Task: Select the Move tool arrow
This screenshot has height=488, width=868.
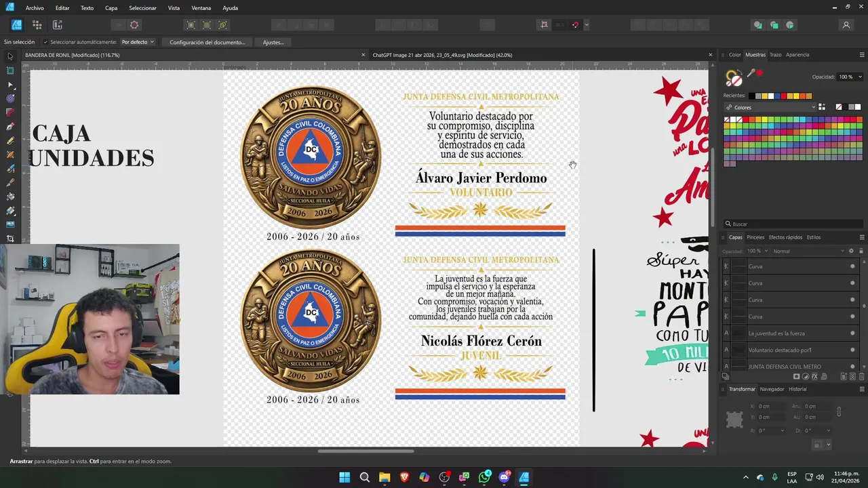Action: click(x=10, y=56)
